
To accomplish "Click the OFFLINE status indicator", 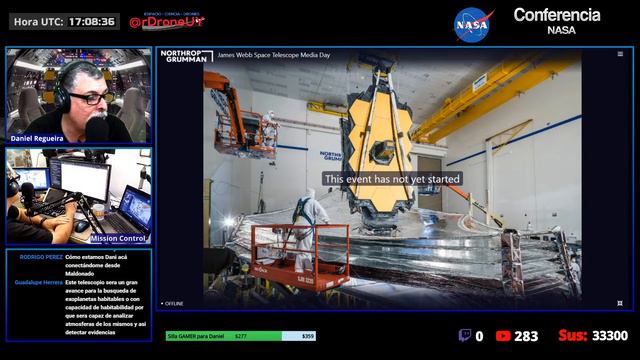I will coord(172,304).
